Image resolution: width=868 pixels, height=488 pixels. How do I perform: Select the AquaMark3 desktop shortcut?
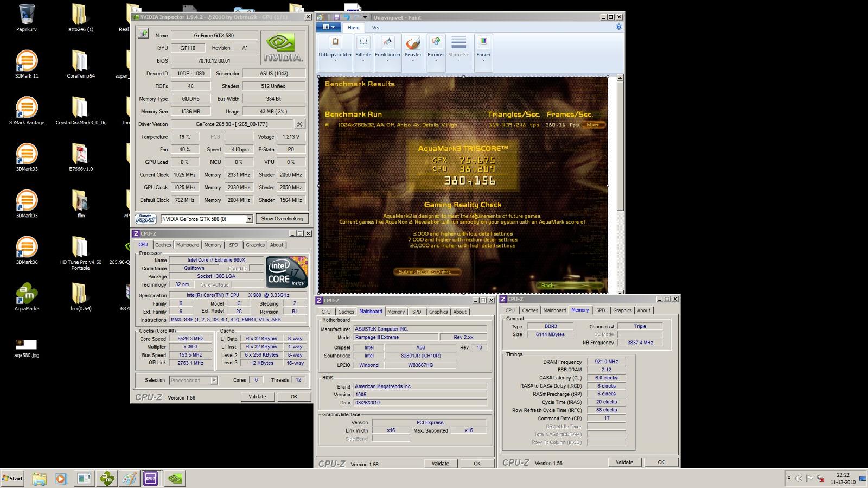point(27,297)
